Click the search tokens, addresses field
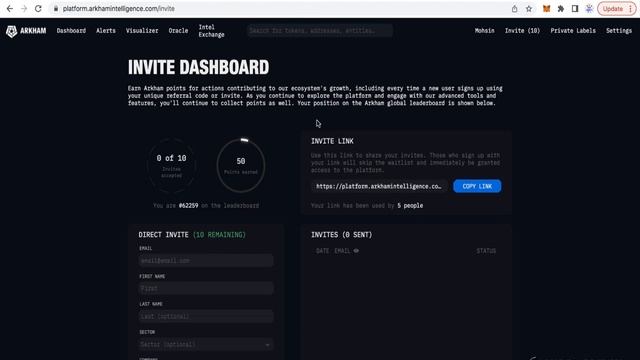 point(320,31)
